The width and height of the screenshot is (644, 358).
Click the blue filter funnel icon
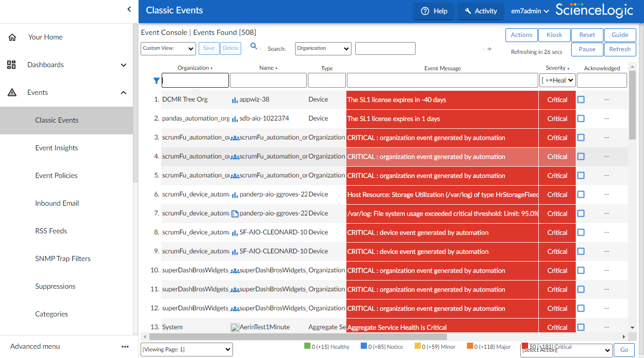coord(157,81)
